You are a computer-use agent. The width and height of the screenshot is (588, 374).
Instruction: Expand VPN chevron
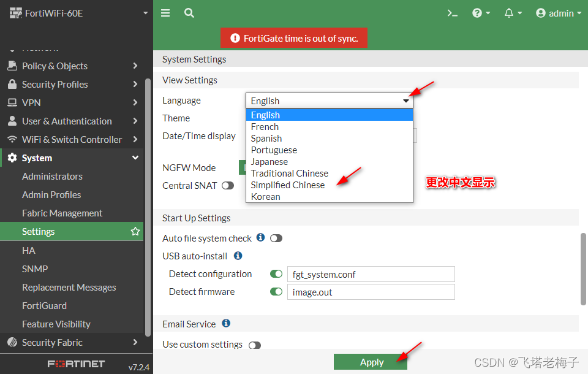[135, 102]
